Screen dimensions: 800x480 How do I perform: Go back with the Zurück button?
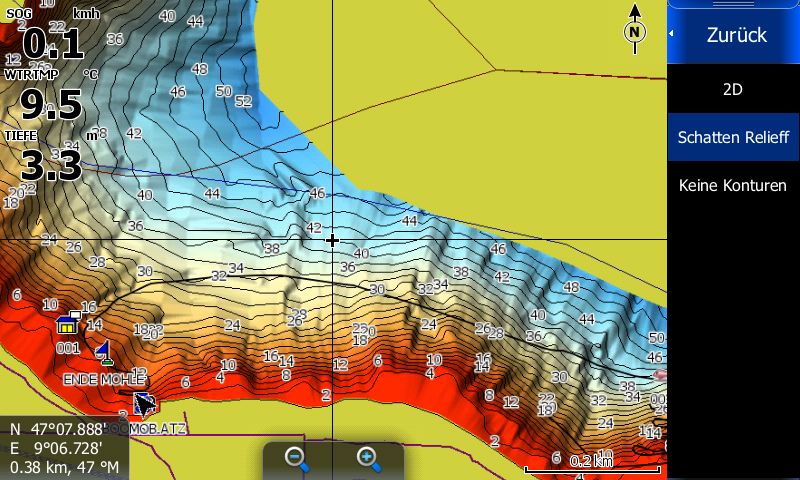pos(736,35)
